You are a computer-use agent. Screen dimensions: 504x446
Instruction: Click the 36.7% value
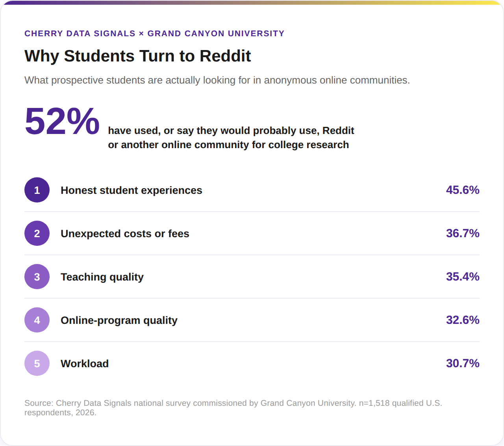(x=463, y=233)
